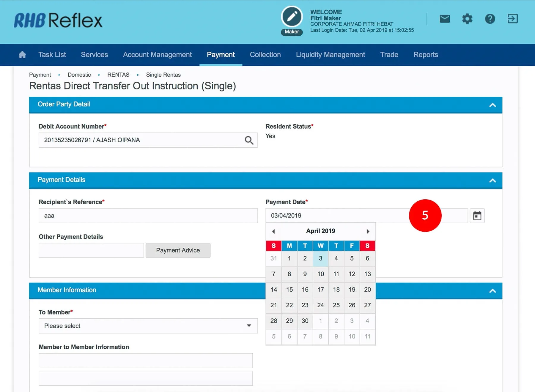This screenshot has height=392, width=535.
Task: Open the Liquidity Management menu
Action: [330, 55]
